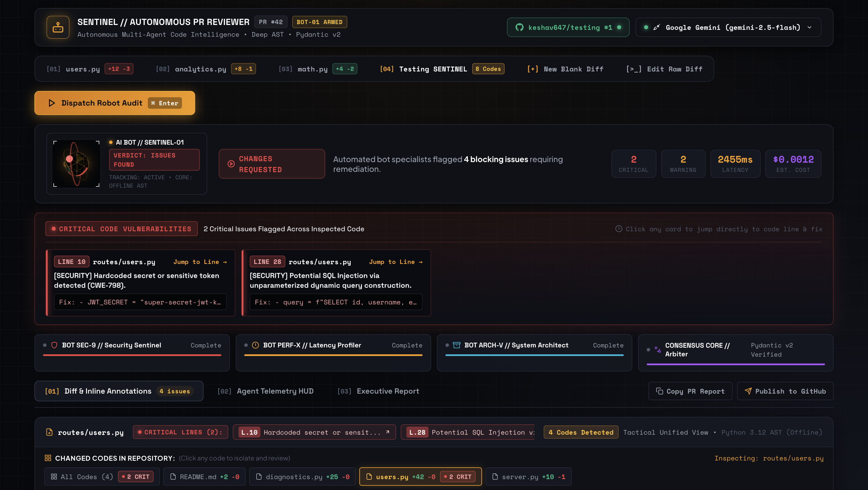Select All Codes (4) filter
This screenshot has height=490, width=868.
pyautogui.click(x=102, y=477)
